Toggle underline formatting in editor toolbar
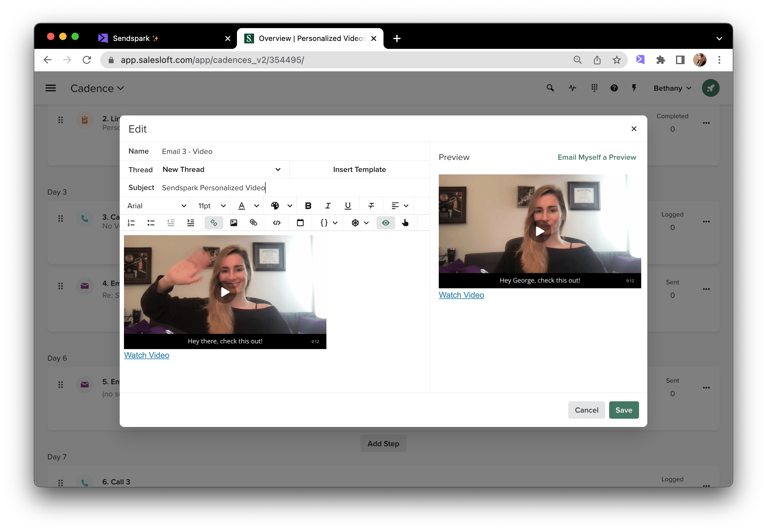 (347, 206)
